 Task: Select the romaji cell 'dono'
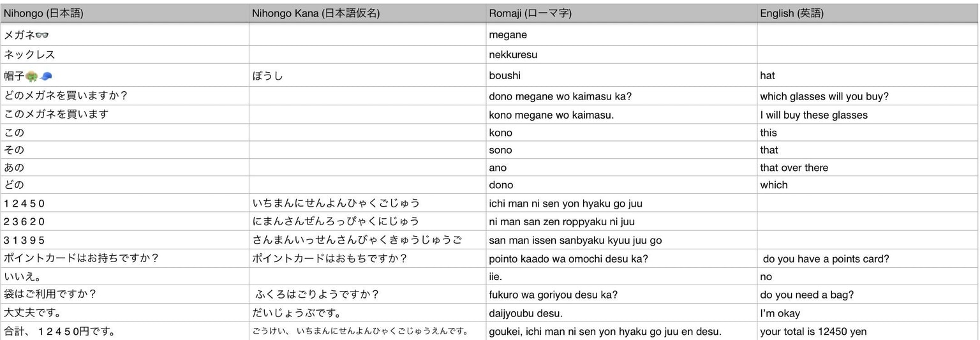pyautogui.click(x=621, y=184)
